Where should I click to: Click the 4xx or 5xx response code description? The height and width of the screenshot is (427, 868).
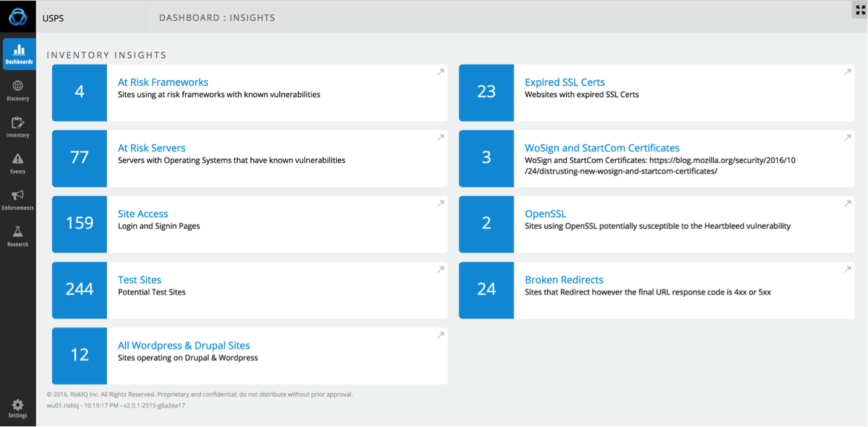click(648, 292)
